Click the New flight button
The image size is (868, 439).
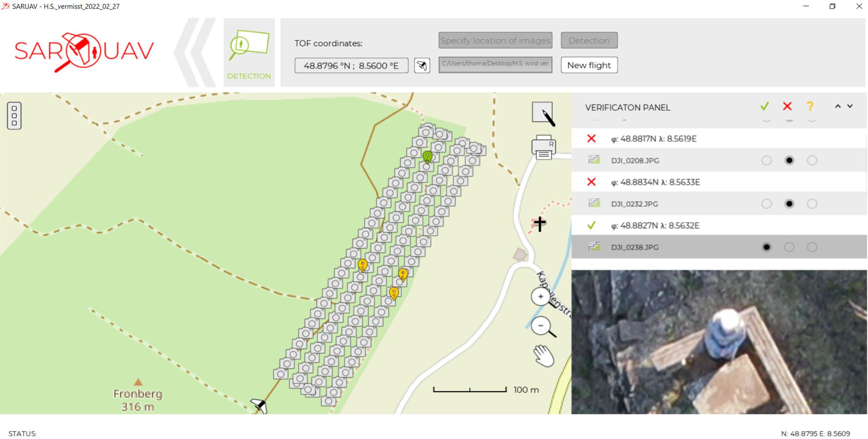click(589, 65)
